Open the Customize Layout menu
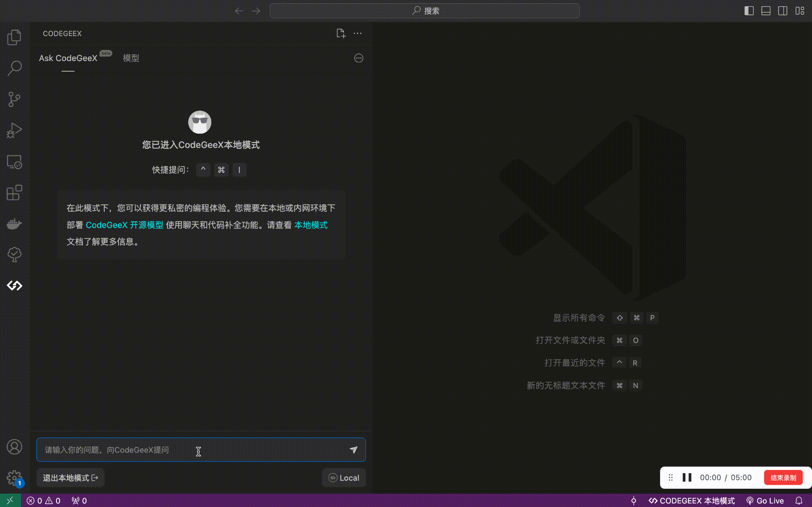 coord(800,10)
